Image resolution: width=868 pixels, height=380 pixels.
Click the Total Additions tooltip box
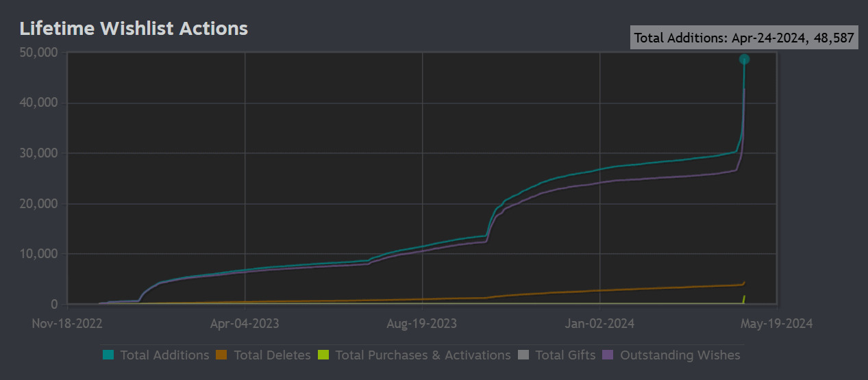point(744,38)
